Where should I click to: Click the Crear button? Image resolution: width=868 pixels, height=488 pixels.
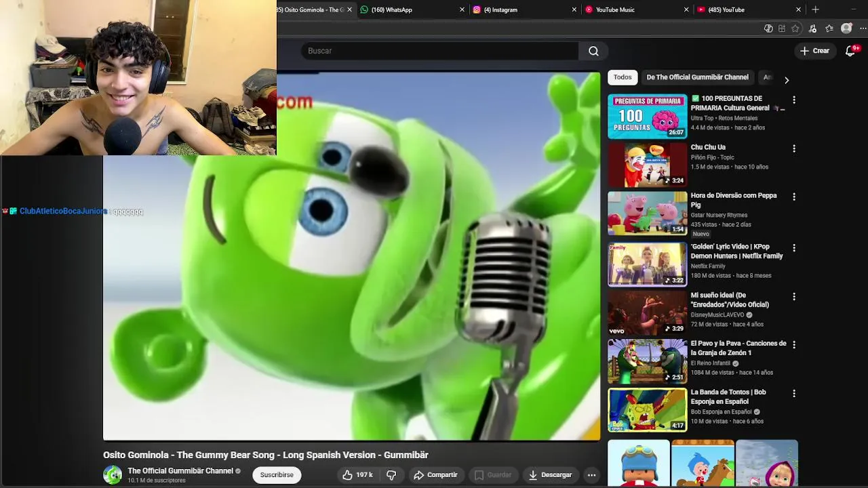click(814, 51)
